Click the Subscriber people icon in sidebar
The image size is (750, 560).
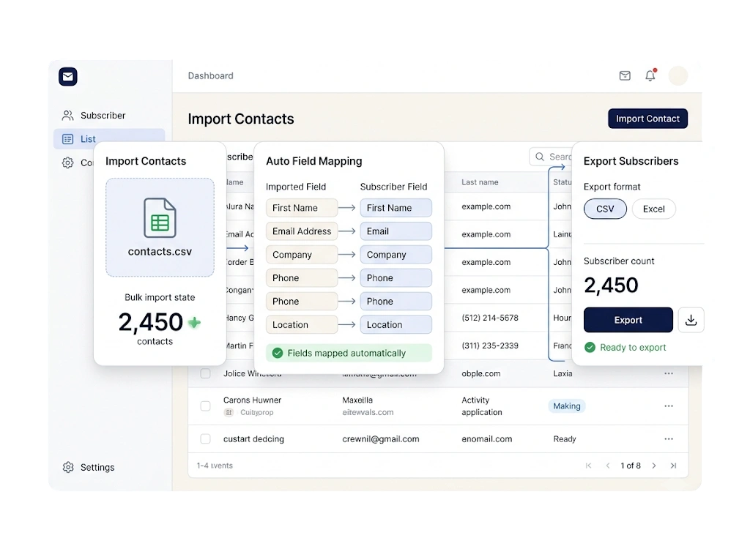point(67,115)
